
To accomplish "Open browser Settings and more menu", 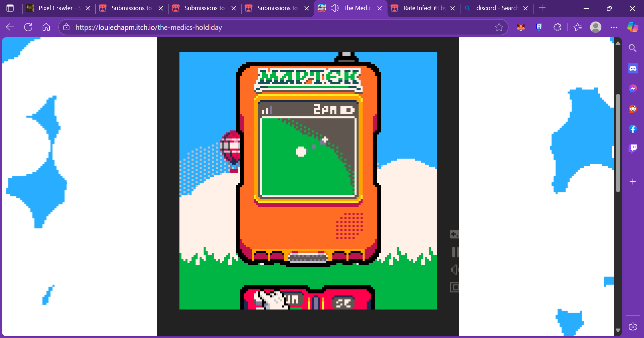I will [614, 27].
